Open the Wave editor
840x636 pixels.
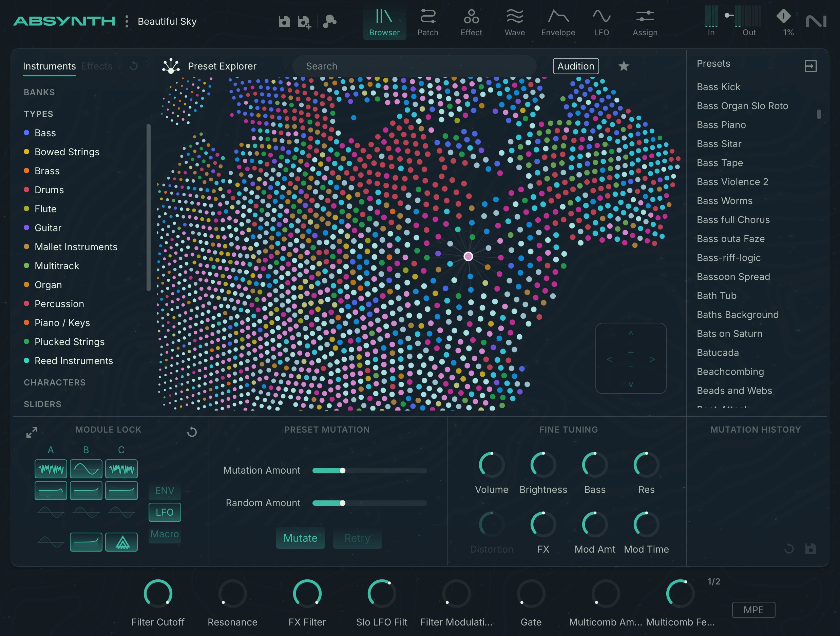click(515, 22)
